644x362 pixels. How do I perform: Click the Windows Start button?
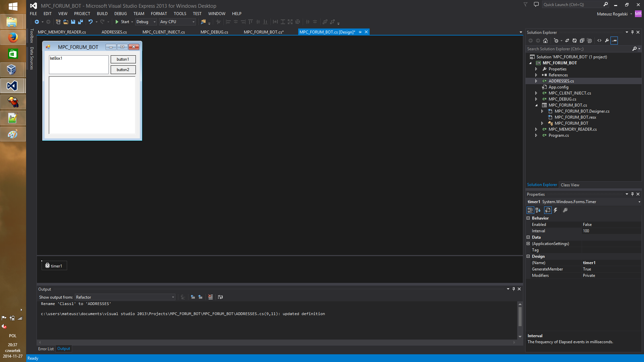click(13, 6)
